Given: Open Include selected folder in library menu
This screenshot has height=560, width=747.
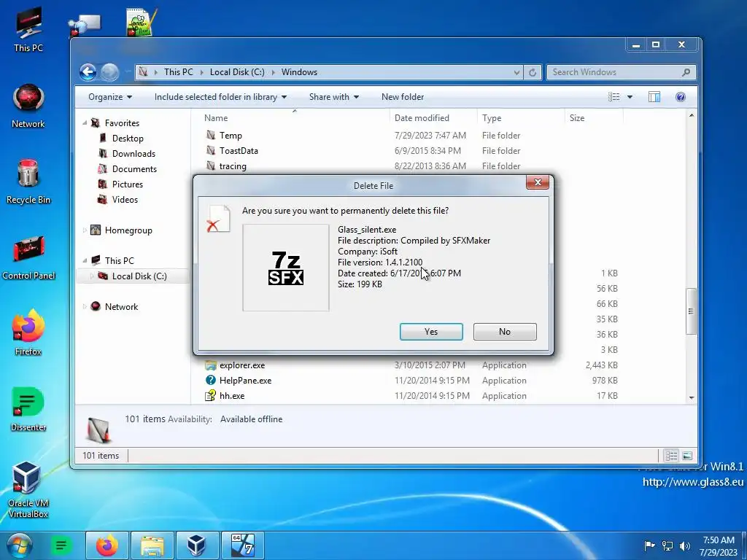Looking at the screenshot, I should (x=220, y=97).
